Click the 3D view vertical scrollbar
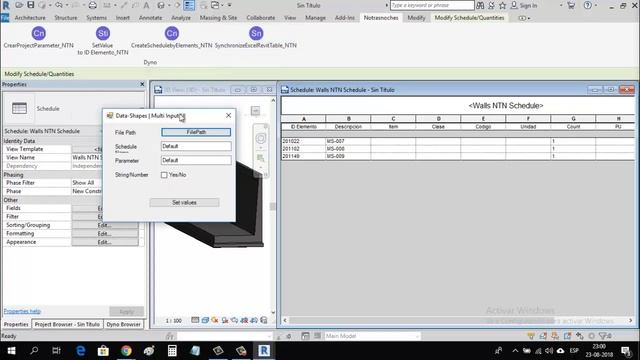 pyautogui.click(x=273, y=206)
